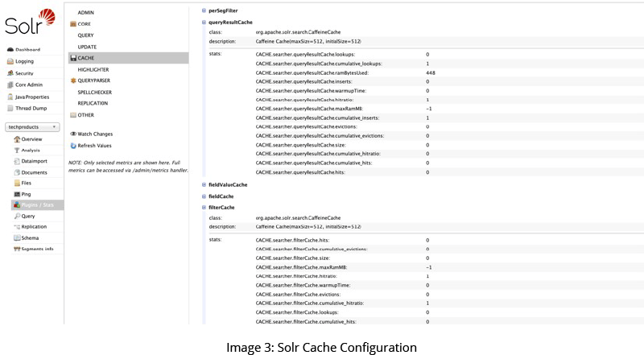Viewport: 644px width, 355px height.
Task: Click the Segments info icon
Action: [17, 249]
